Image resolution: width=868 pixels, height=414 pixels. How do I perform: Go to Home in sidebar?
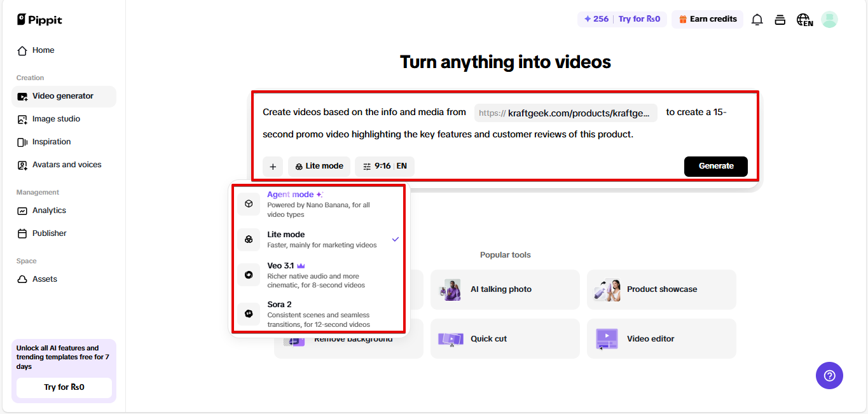(x=64, y=51)
